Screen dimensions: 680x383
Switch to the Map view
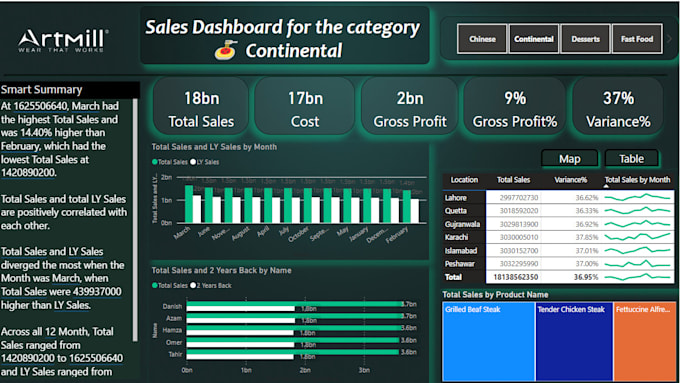point(570,159)
